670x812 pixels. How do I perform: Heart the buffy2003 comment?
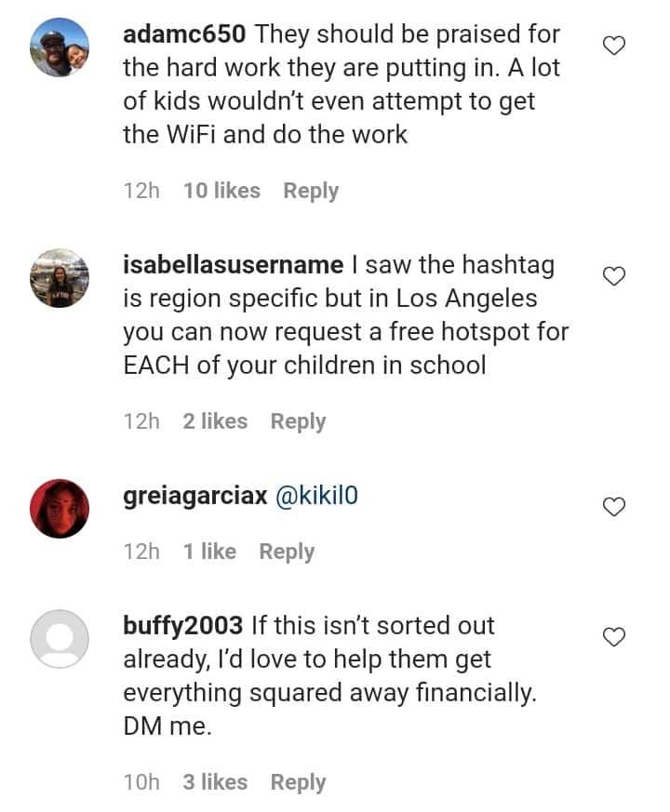point(614,637)
